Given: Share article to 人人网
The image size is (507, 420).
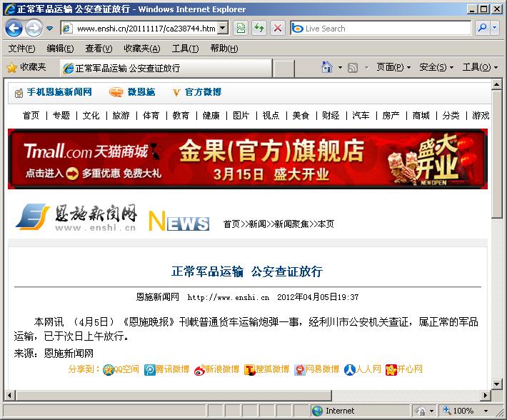Looking at the screenshot, I should tap(363, 369).
